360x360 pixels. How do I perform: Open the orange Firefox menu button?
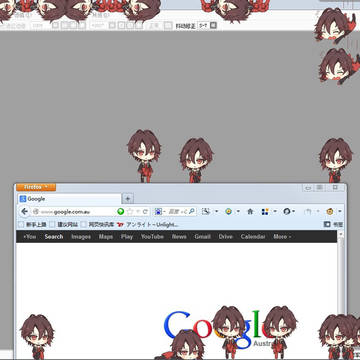click(36, 187)
